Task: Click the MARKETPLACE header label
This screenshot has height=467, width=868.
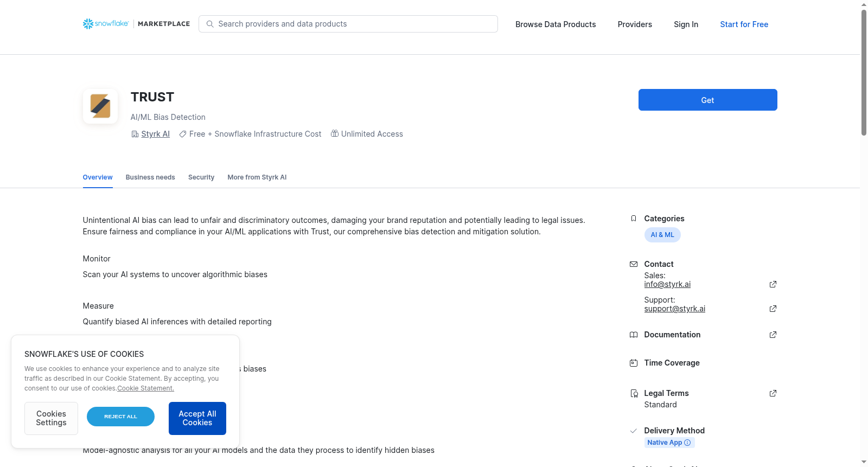Action: point(164,24)
